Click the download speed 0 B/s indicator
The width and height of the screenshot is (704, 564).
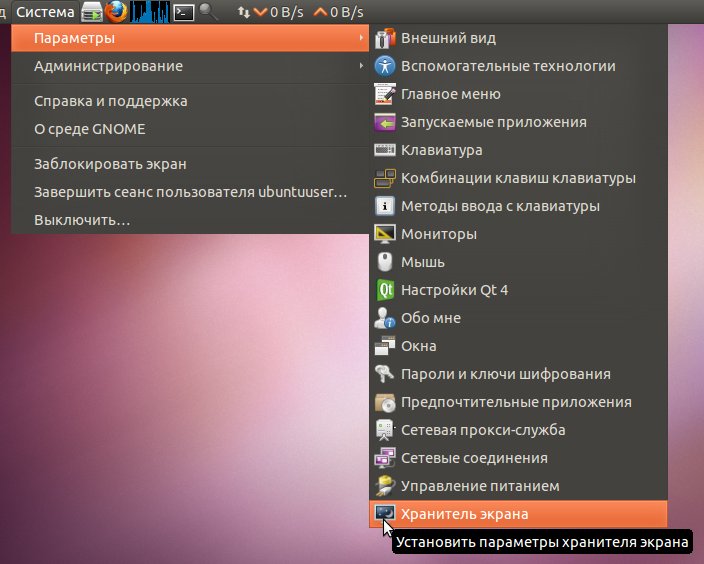(x=278, y=12)
